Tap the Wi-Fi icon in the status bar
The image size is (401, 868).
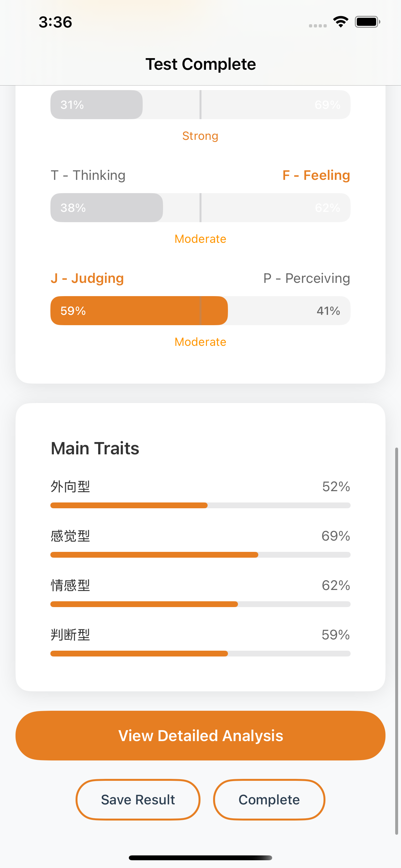341,22
